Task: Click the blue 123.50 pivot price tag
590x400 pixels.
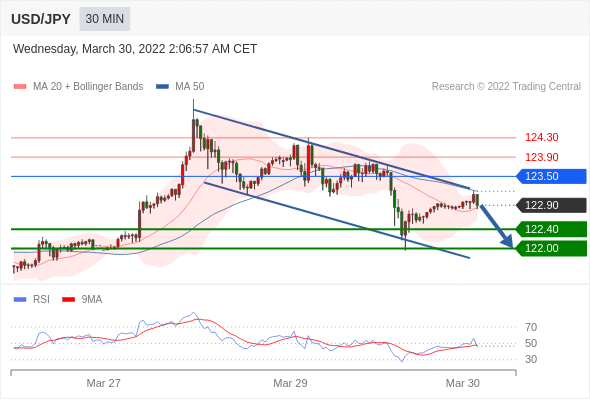Action: [x=551, y=176]
